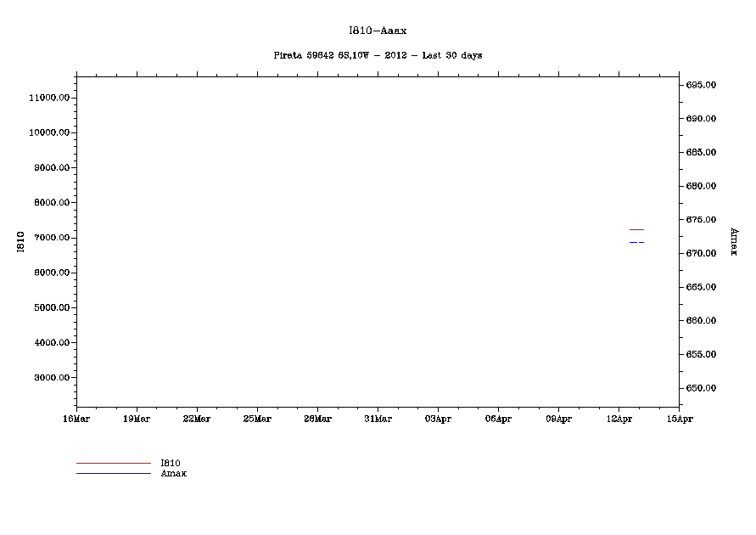Select the I810 entry in the legend
756x535 pixels.
click(170, 464)
